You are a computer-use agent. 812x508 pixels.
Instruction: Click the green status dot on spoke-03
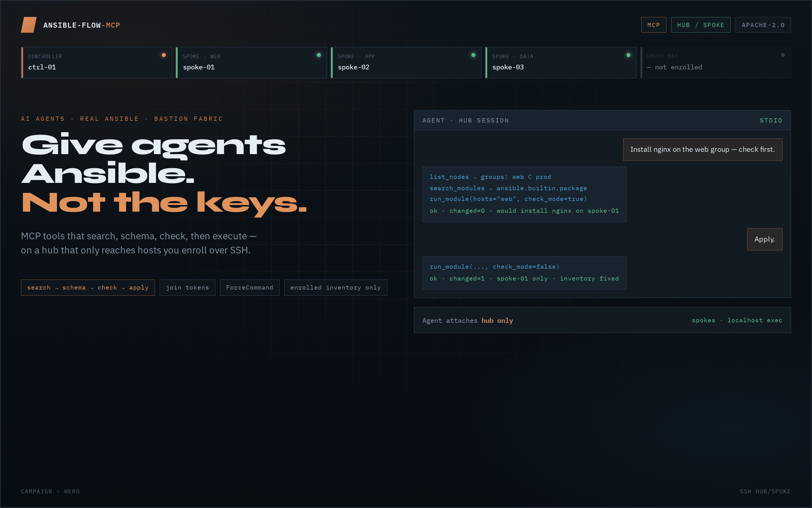(x=628, y=55)
